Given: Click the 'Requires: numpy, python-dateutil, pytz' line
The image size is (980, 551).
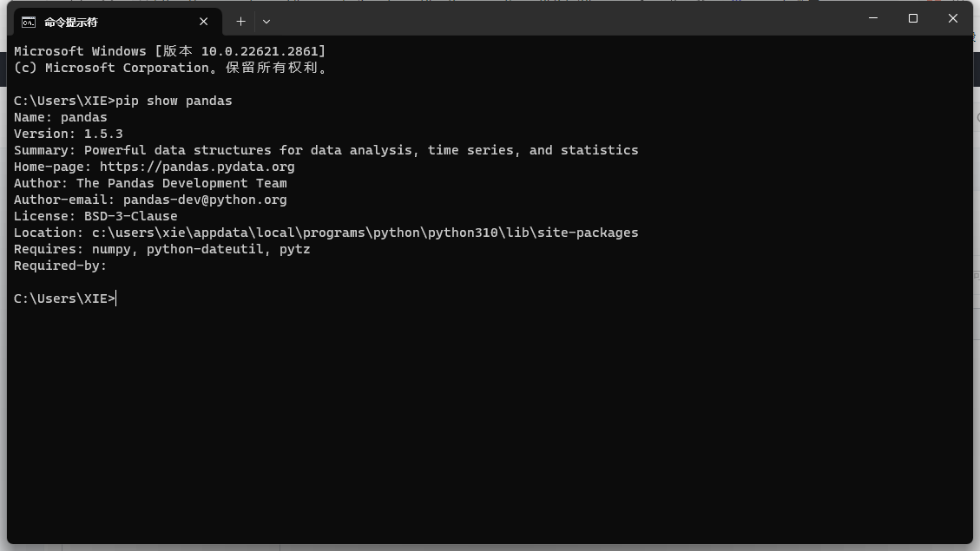Looking at the screenshot, I should pyautogui.click(x=161, y=249).
